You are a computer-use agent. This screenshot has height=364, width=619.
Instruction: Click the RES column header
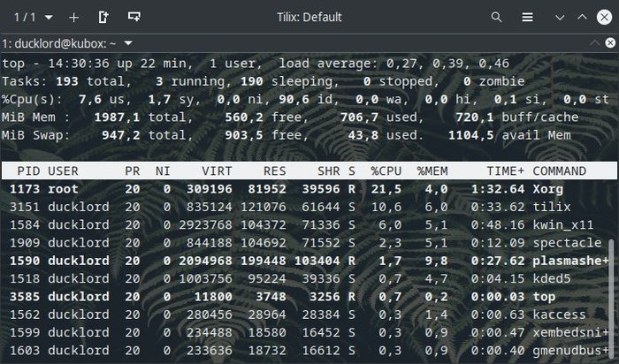(x=275, y=171)
